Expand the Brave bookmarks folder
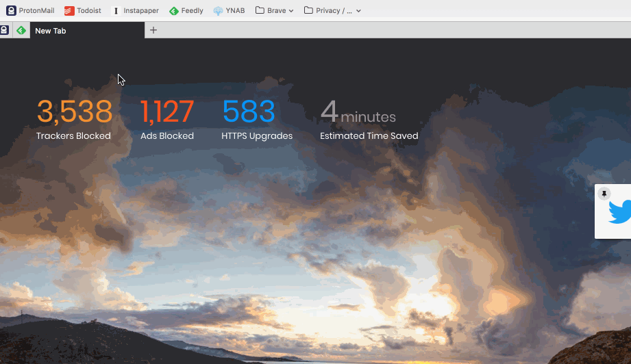The image size is (631, 364). coord(275,10)
